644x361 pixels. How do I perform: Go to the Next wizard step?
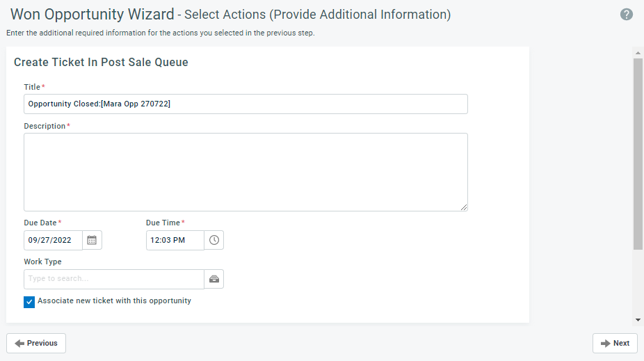click(x=615, y=344)
